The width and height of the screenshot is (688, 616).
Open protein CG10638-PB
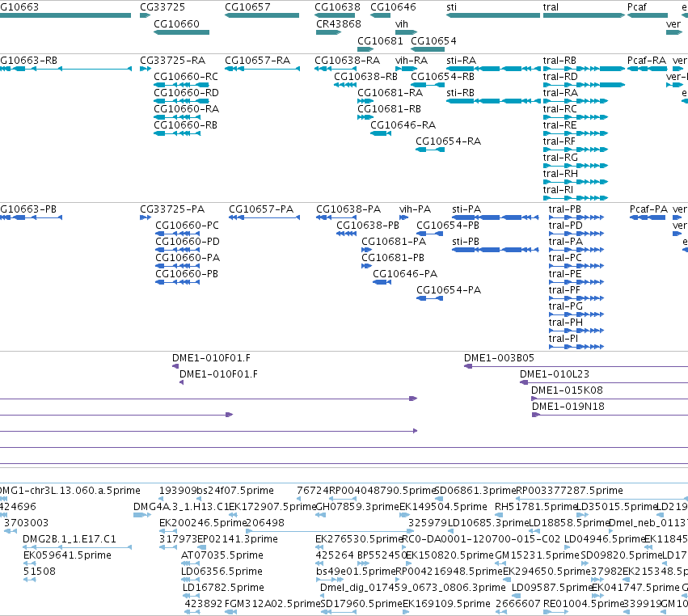coord(368,225)
